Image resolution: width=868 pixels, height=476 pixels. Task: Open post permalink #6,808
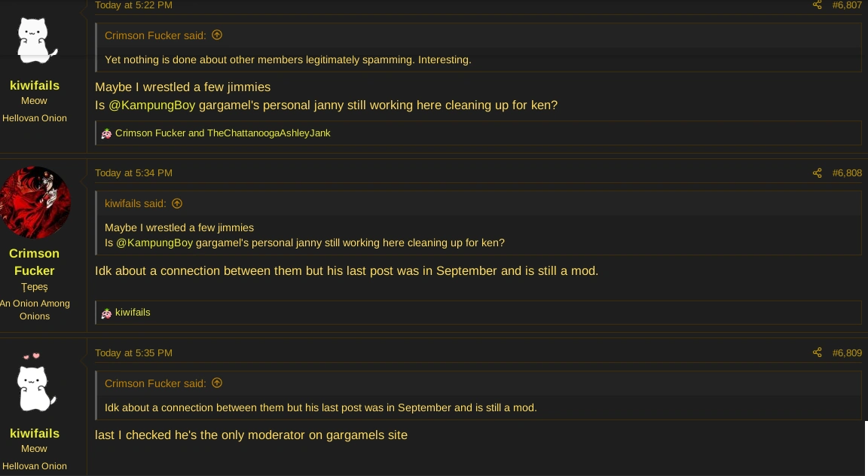click(x=847, y=173)
